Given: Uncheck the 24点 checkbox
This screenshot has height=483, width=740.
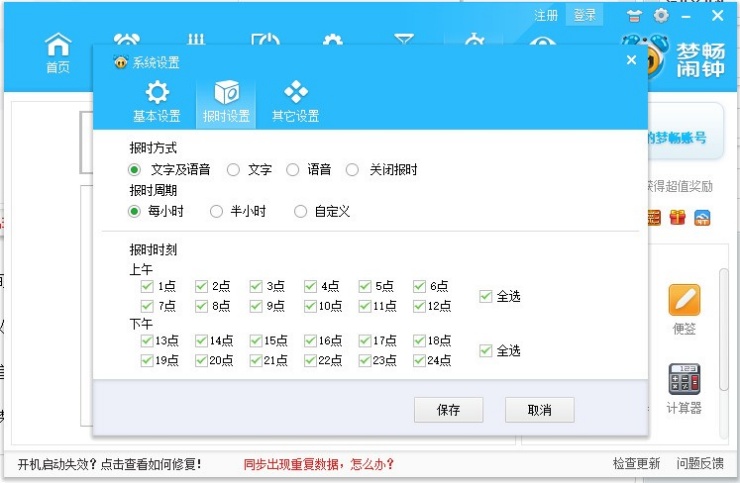Looking at the screenshot, I should coord(420,360).
